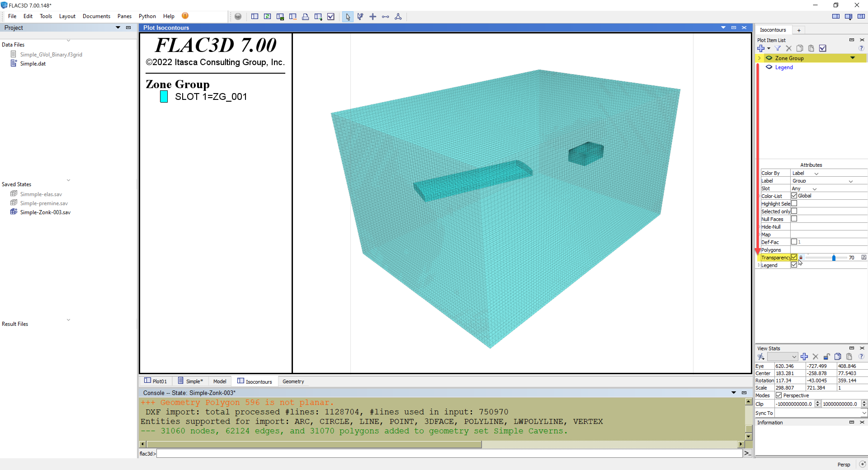The width and height of the screenshot is (868, 470).
Task: Add a new control panel tab with plus
Action: tap(799, 30)
